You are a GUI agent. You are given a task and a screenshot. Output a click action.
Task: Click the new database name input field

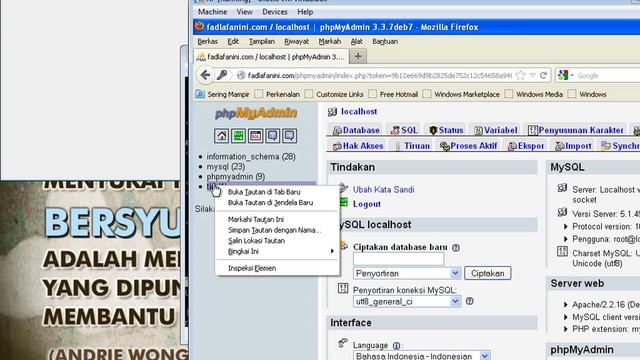(x=398, y=259)
